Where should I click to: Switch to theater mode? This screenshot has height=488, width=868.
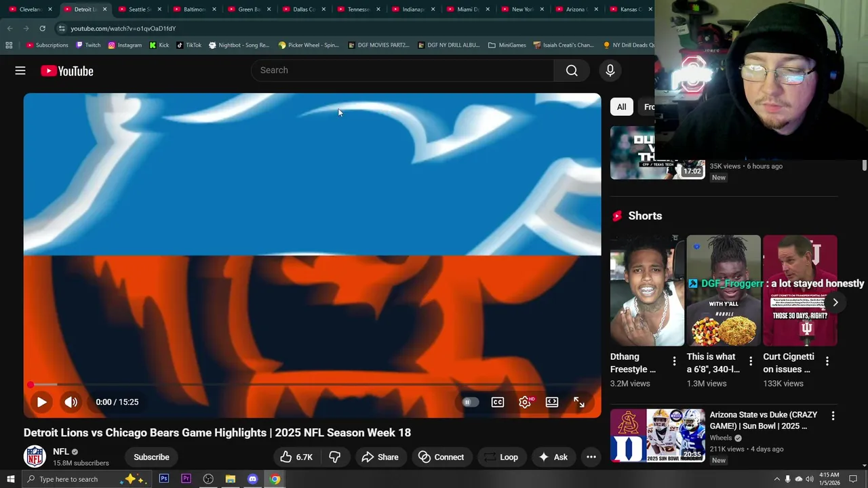552,402
